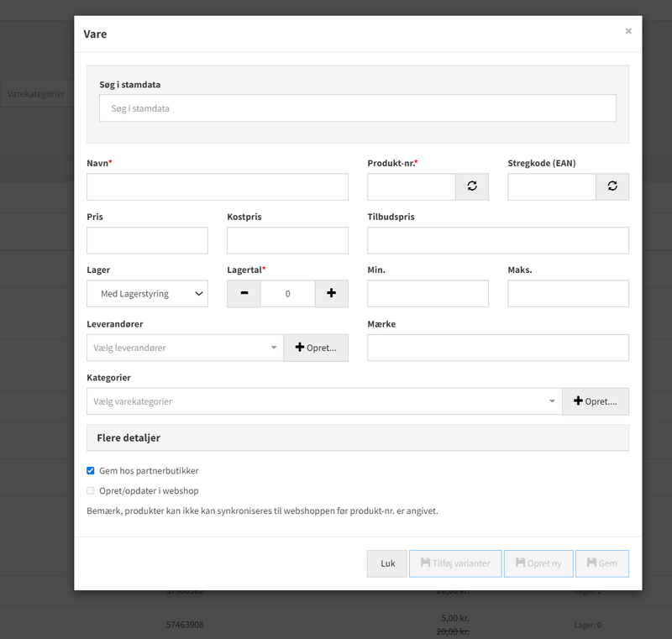672x639 pixels.
Task: Enable Opret/opdater i webshop checkbox
Action: [91, 491]
